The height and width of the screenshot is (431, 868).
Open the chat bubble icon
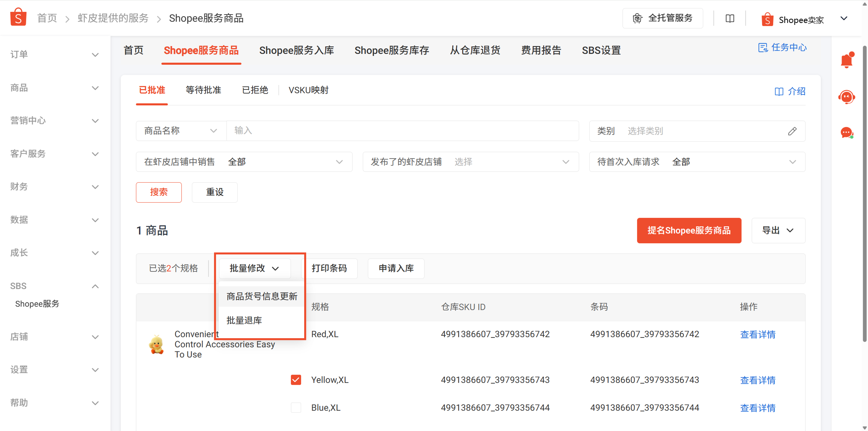tap(847, 132)
